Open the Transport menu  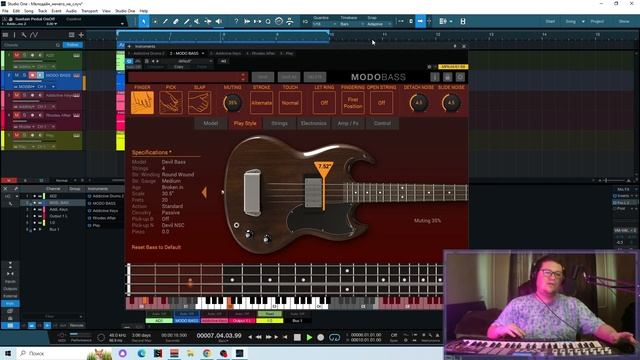click(89, 11)
